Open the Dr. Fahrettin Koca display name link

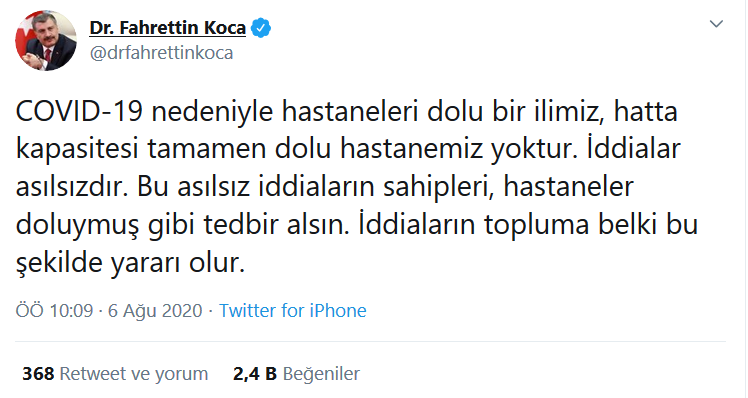(167, 28)
